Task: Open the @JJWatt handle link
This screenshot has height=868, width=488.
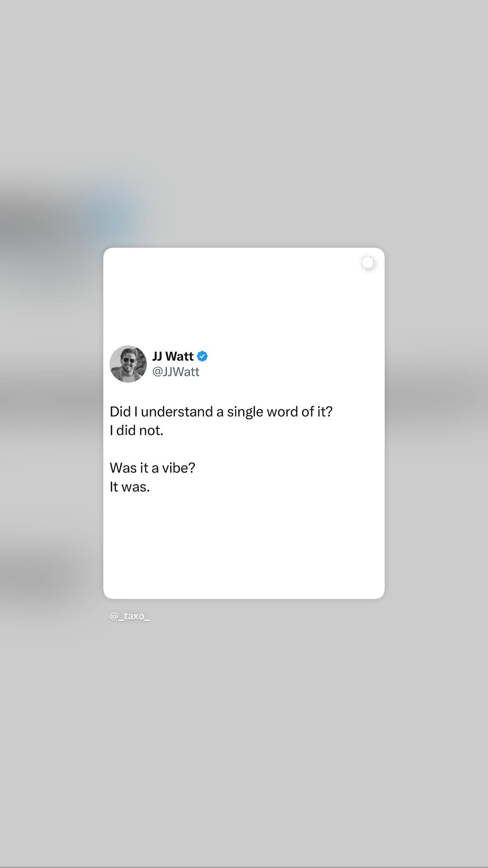Action: click(x=176, y=372)
